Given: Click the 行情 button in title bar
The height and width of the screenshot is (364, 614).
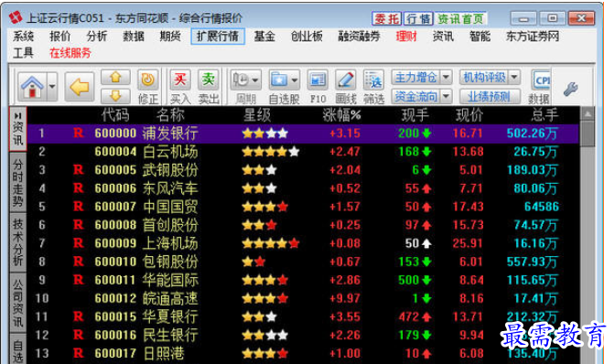Looking at the screenshot, I should 418,18.
